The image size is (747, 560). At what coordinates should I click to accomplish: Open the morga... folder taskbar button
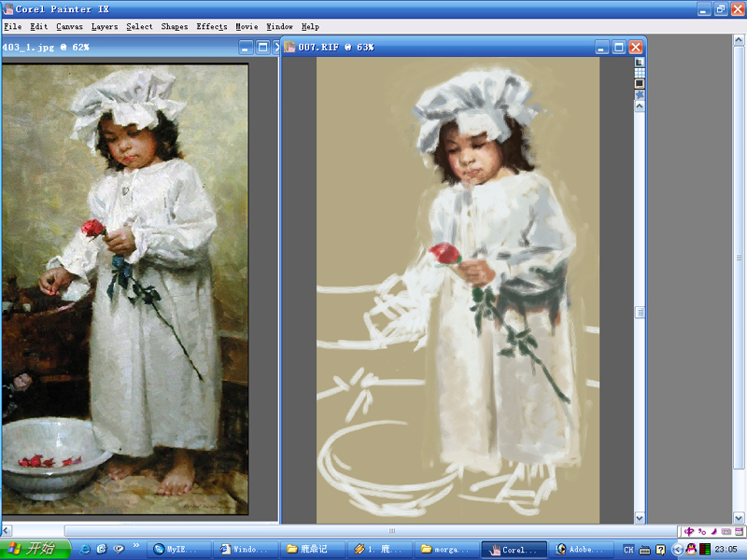pos(446,550)
